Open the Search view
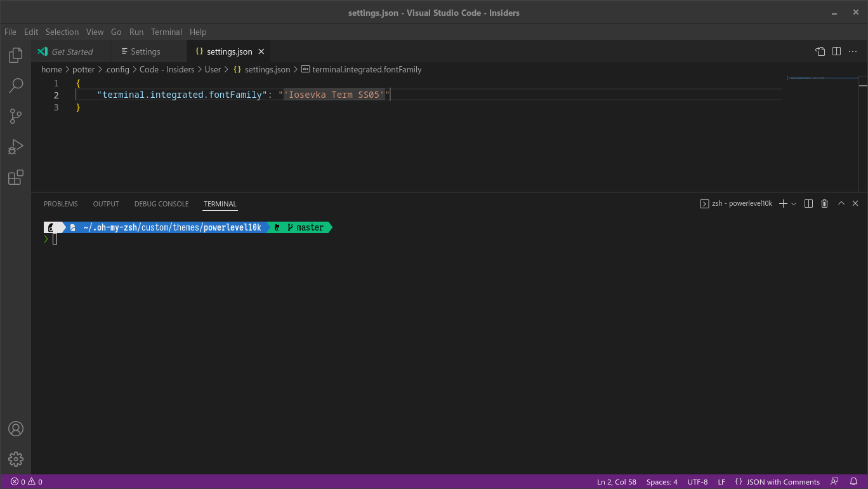 [15, 85]
